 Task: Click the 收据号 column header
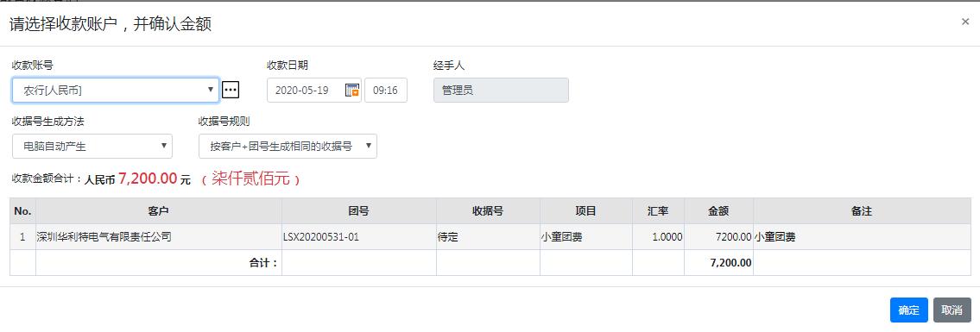tap(488, 211)
